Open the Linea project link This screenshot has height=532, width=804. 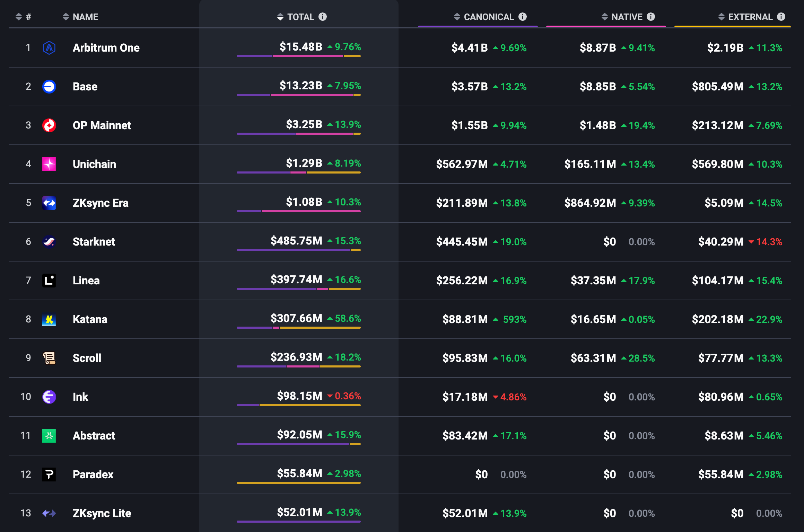point(86,281)
